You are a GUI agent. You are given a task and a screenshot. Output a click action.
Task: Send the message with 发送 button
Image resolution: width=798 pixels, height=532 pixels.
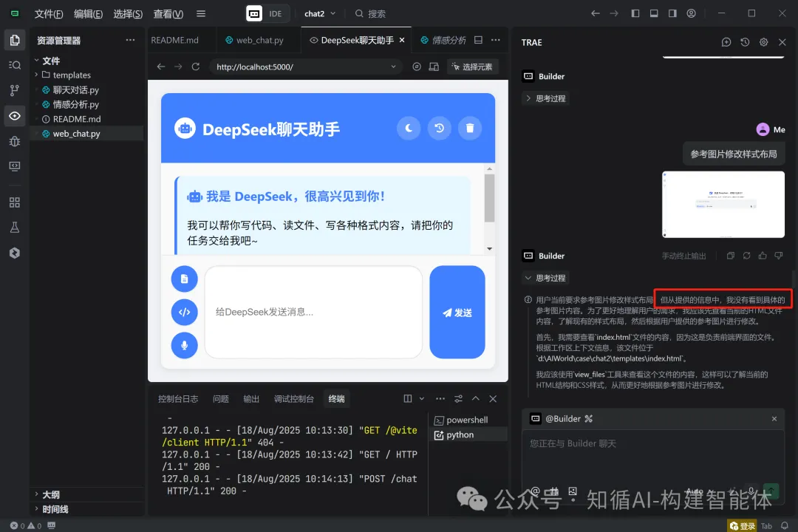click(x=457, y=312)
